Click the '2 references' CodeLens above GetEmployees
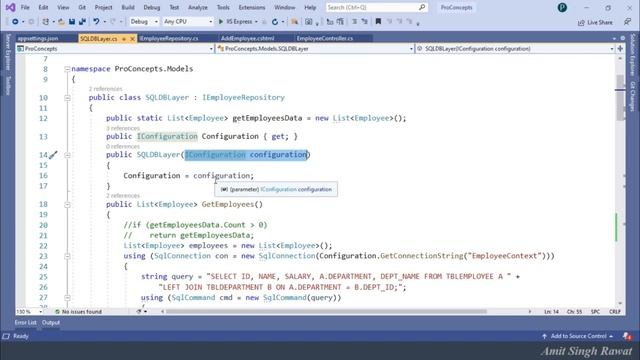 (123, 196)
